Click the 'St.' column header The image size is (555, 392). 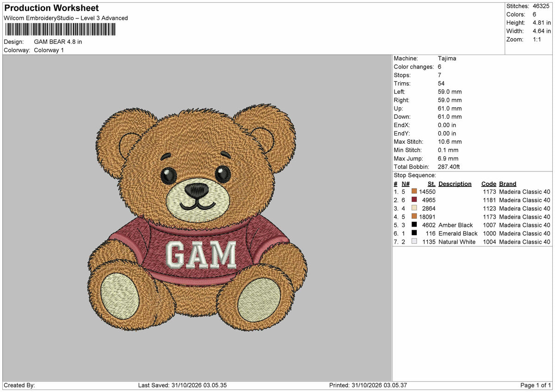coord(432,184)
